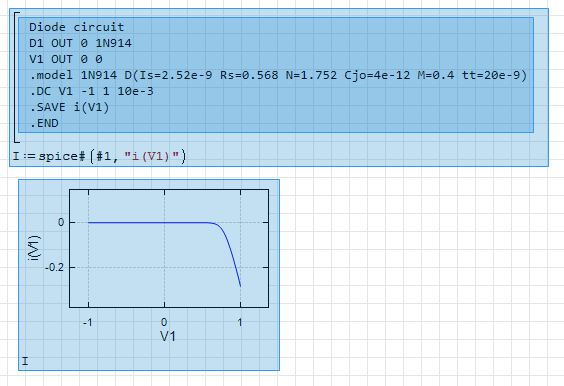This screenshot has width=564, height=386.
Task: Select the .model 1N914 diode parameters line
Action: click(x=278, y=75)
